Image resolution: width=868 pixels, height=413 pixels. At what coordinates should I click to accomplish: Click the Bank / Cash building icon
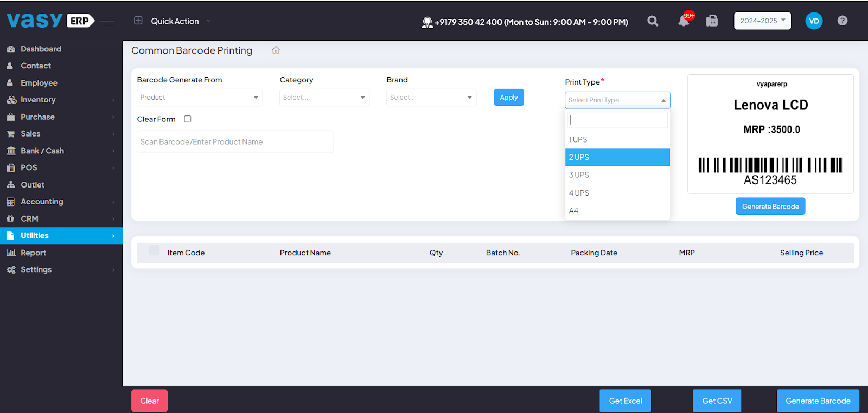[x=11, y=151]
